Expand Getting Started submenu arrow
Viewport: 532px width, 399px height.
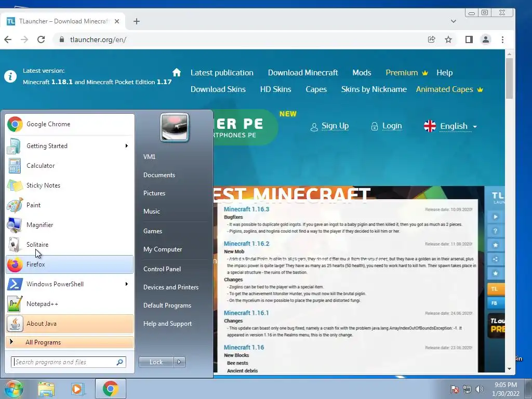pos(127,146)
